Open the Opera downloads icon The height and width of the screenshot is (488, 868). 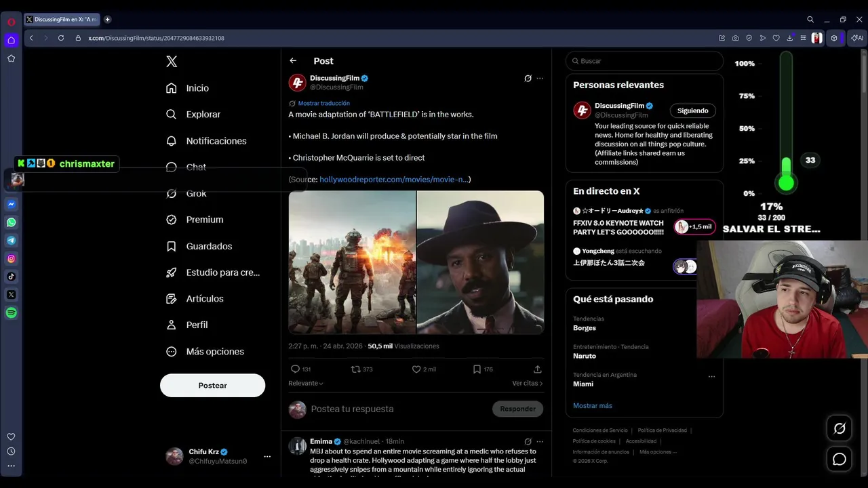pyautogui.click(x=790, y=38)
